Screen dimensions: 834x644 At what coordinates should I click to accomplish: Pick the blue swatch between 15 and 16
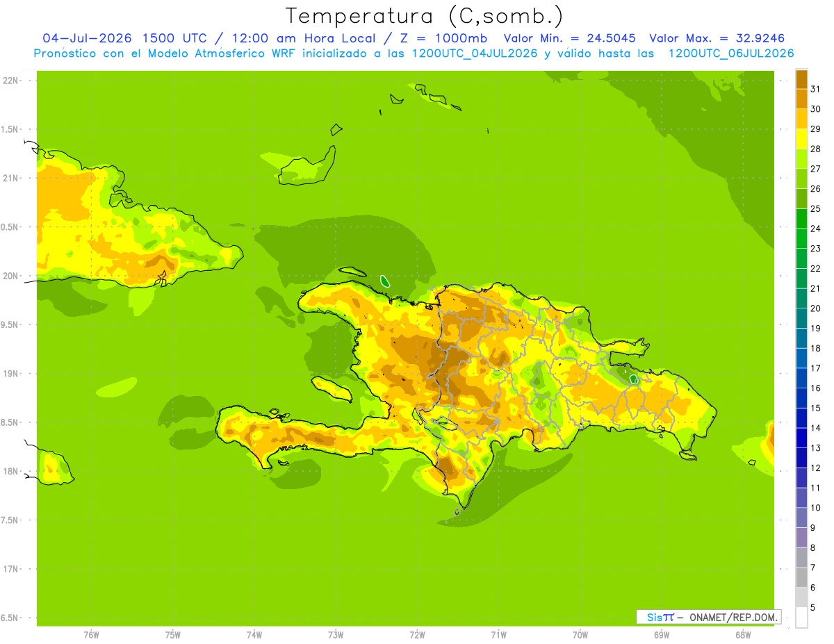click(x=801, y=398)
